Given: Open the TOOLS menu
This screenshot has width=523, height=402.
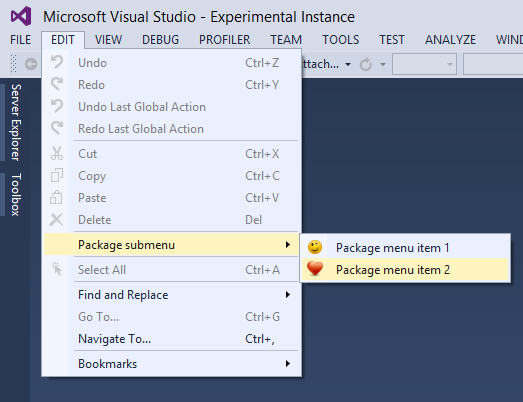Looking at the screenshot, I should click(341, 40).
